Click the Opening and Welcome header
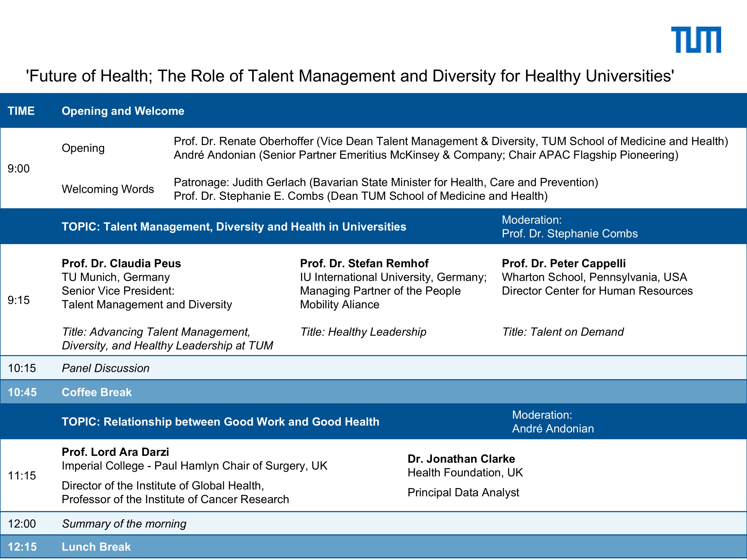 pos(123,111)
